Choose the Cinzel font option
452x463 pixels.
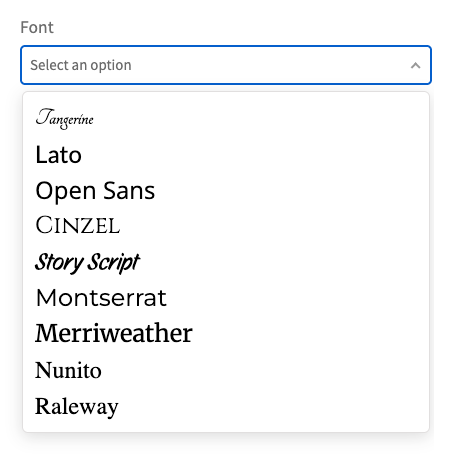[226, 225]
